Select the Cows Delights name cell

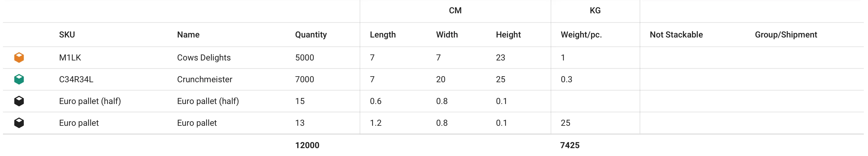pyautogui.click(x=204, y=58)
